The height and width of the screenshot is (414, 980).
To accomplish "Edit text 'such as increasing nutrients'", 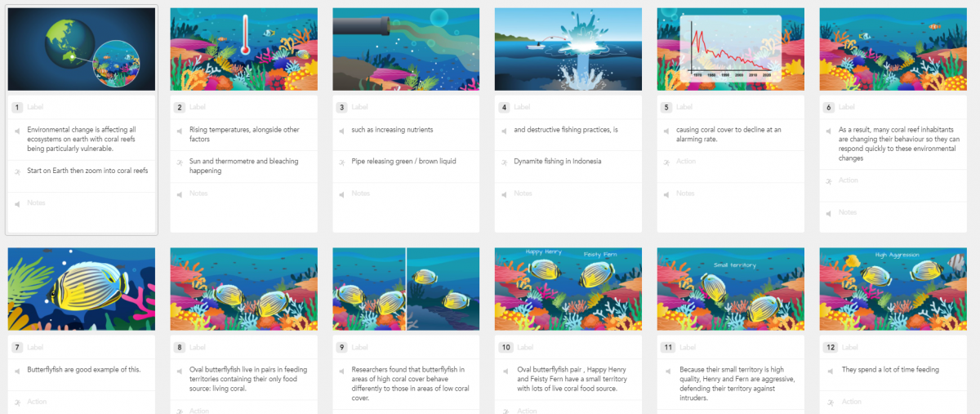I will coord(392,130).
